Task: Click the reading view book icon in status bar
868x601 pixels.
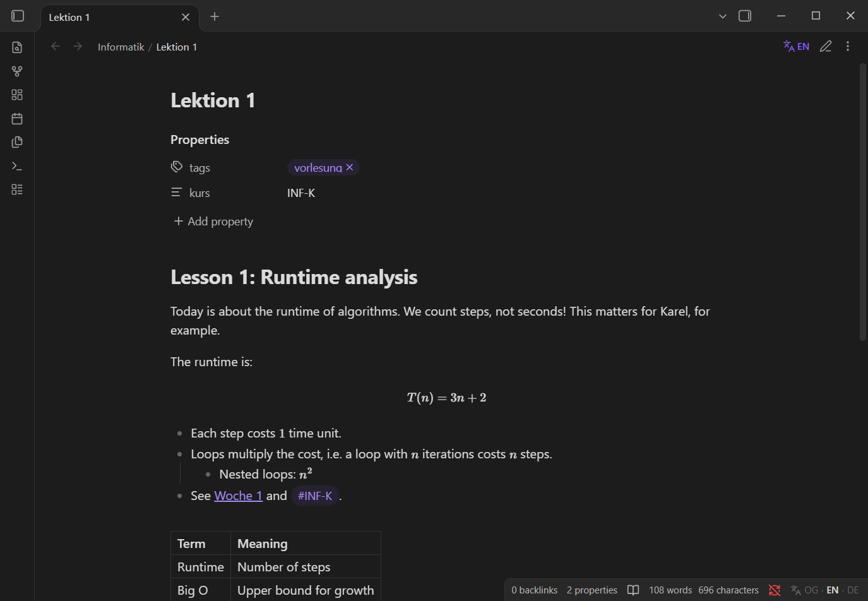Action: [633, 590]
